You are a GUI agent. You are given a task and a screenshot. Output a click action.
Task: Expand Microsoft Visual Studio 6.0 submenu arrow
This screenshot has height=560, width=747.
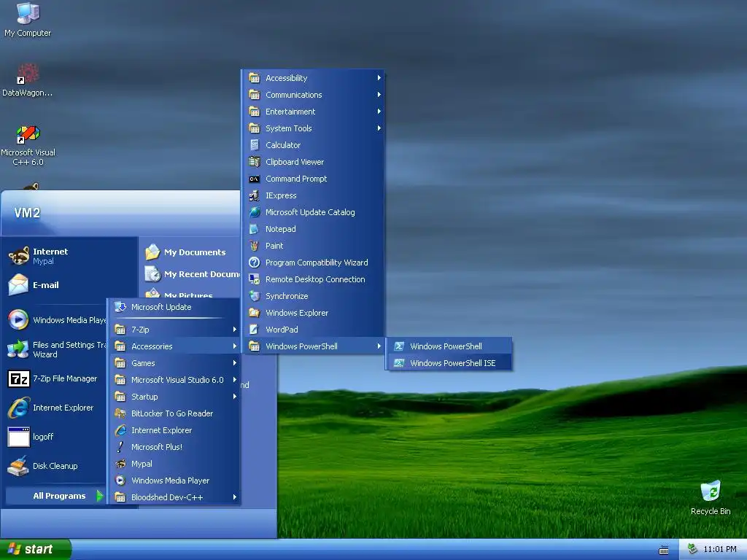(x=235, y=379)
